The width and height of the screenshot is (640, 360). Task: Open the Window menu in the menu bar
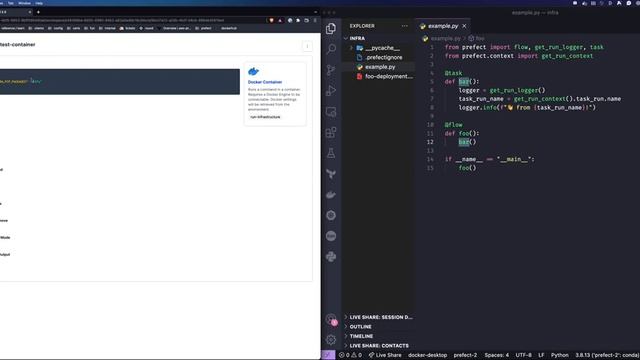tap(24, 3)
